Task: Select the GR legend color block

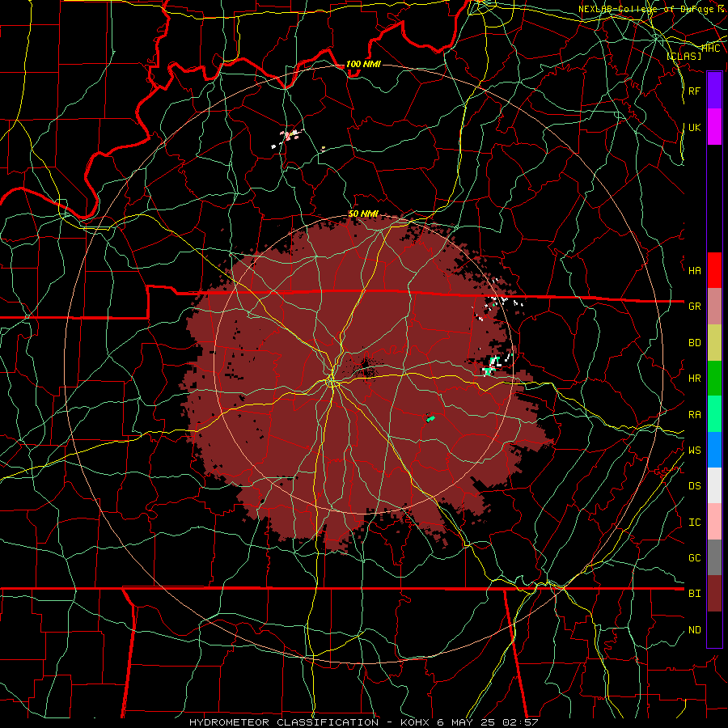Action: coord(714,307)
